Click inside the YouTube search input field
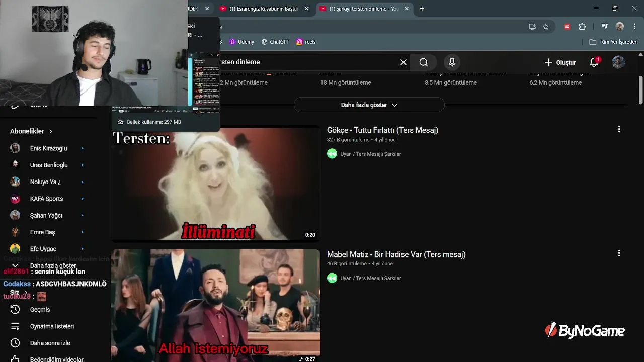 click(x=307, y=62)
